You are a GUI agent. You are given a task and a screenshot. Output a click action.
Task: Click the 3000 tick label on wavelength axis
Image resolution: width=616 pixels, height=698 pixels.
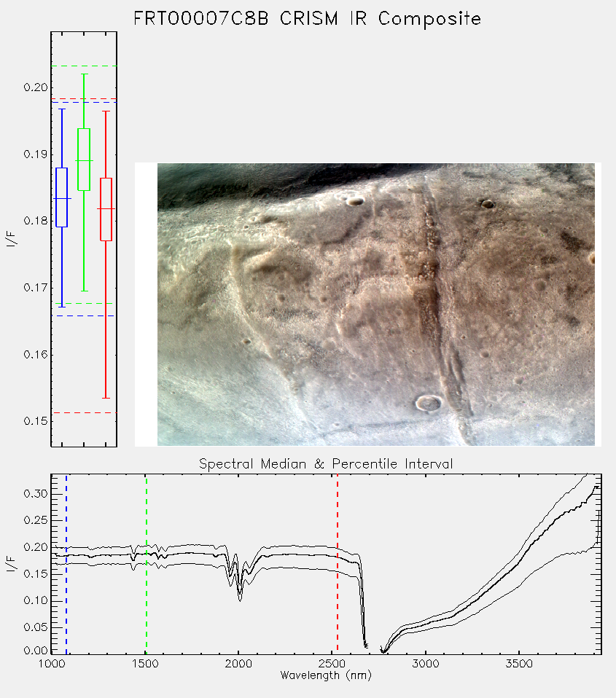425,664
